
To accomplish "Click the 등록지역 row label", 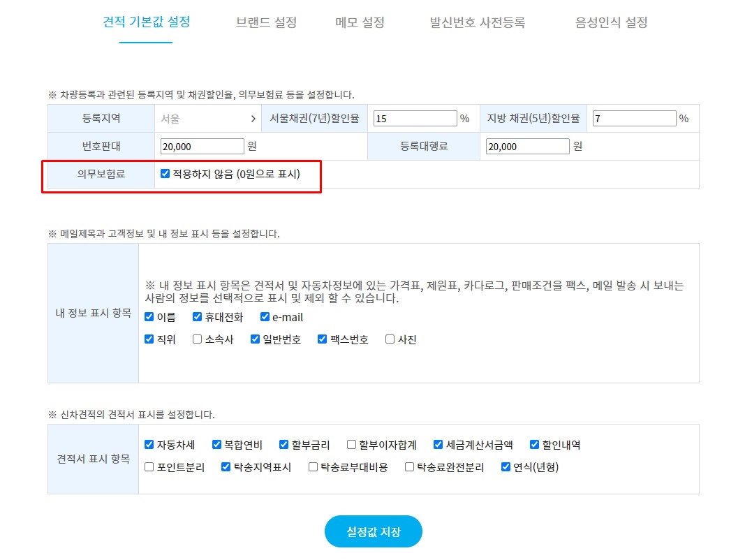I will [x=101, y=119].
